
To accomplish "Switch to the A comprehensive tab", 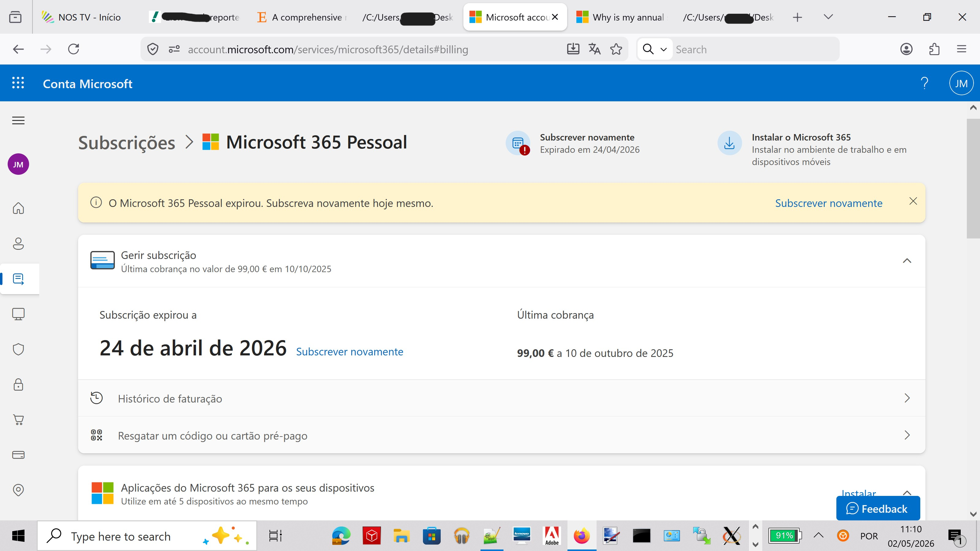I will 303,17.
